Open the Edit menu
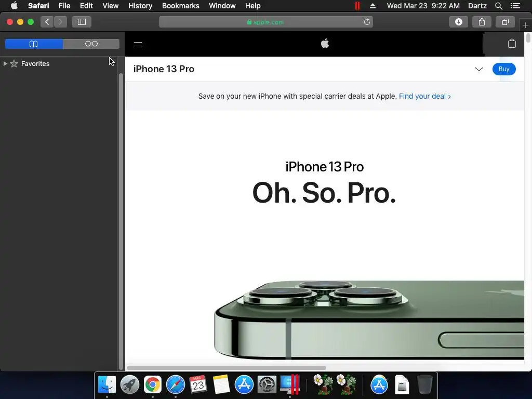The image size is (532, 399). [86, 6]
